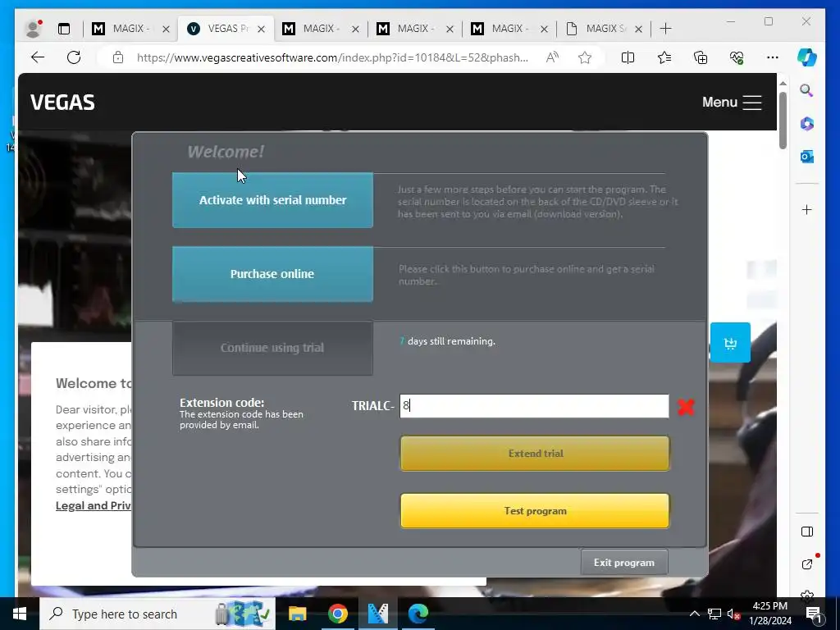Screen dimensions: 840x630
Task: Open the notification center icon
Action: tap(813, 614)
